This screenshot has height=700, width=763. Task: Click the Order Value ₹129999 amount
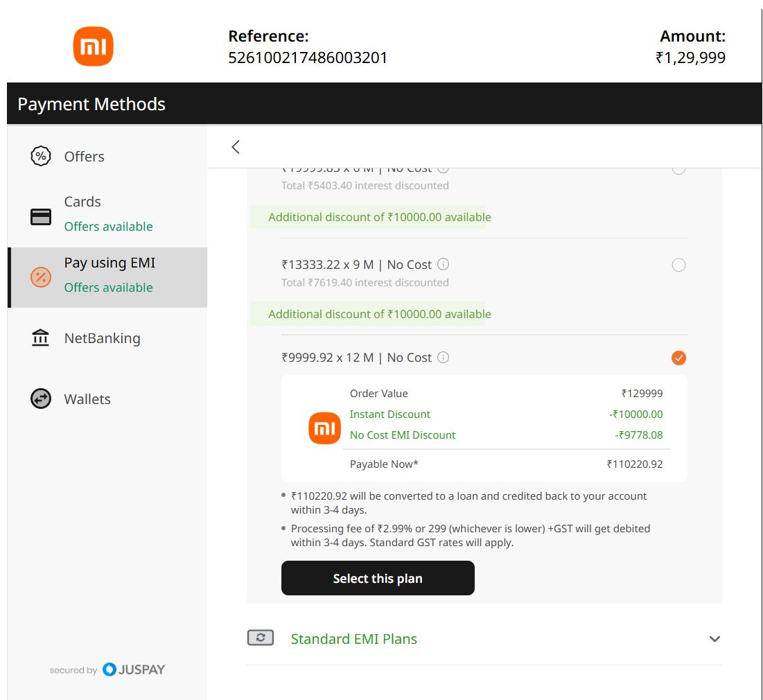click(x=642, y=394)
